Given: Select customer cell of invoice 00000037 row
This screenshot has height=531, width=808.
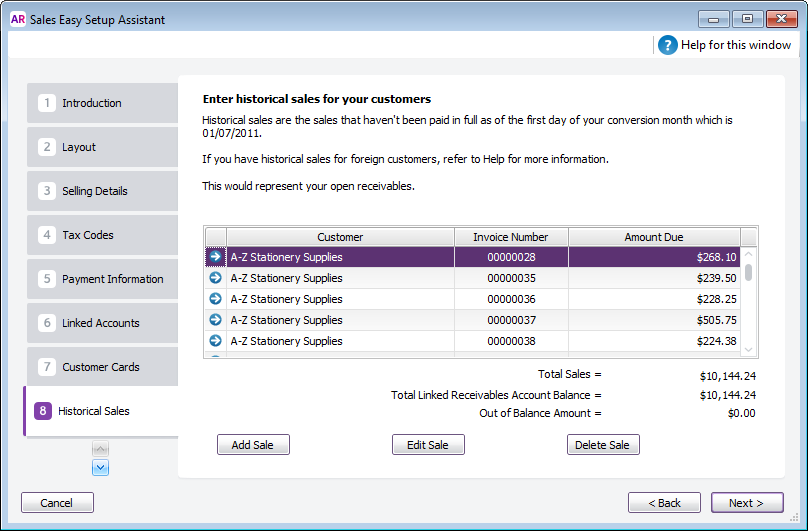Looking at the screenshot, I should coord(340,320).
